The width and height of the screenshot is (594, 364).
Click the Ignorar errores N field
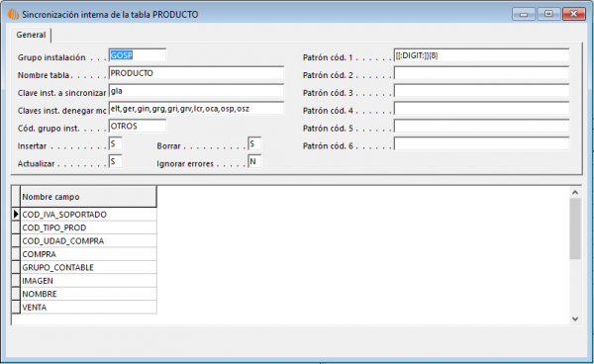254,162
